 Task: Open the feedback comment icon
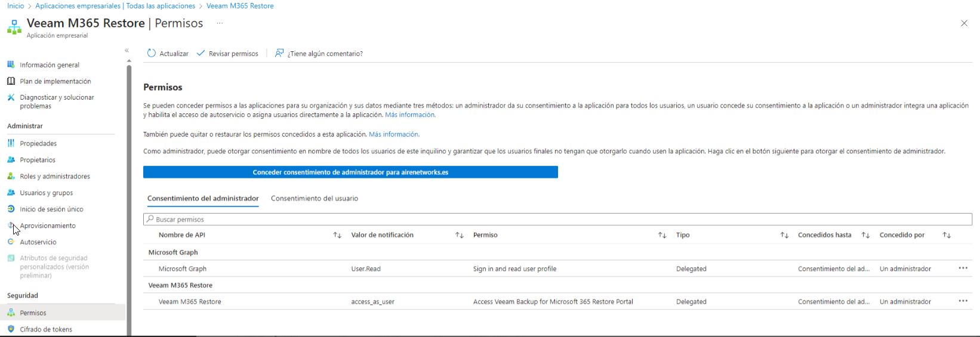pos(279,54)
